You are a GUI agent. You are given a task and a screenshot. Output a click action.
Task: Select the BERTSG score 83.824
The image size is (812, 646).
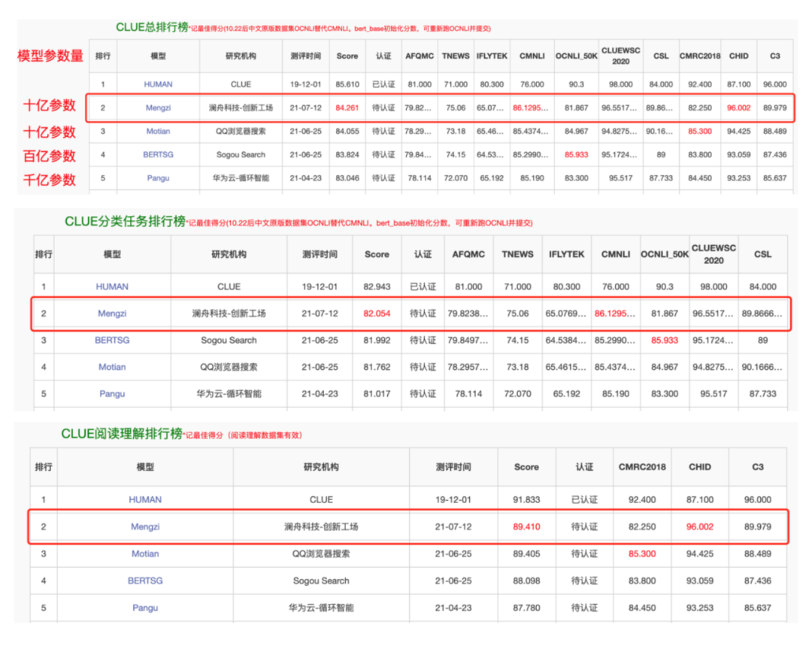pyautogui.click(x=347, y=154)
